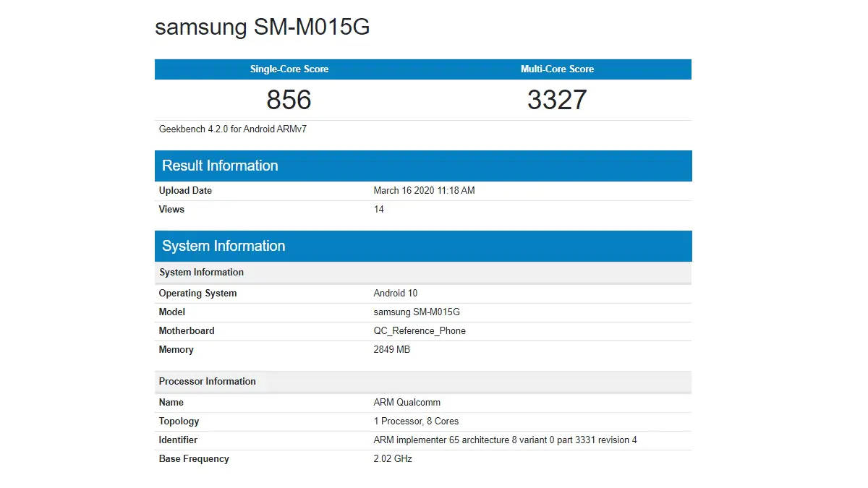Click the Result Information section header
This screenshot has width=868, height=488.
click(423, 166)
